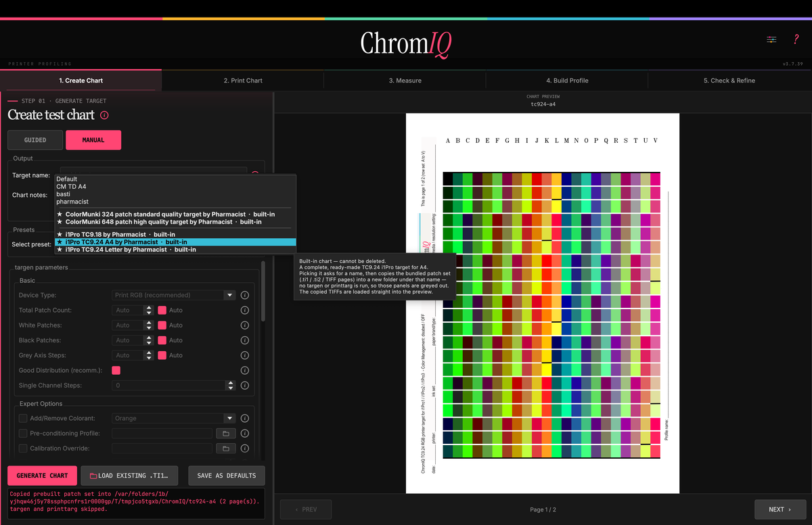This screenshot has width=812, height=525.
Task: Switch to GUIDED mode
Action: click(35, 140)
